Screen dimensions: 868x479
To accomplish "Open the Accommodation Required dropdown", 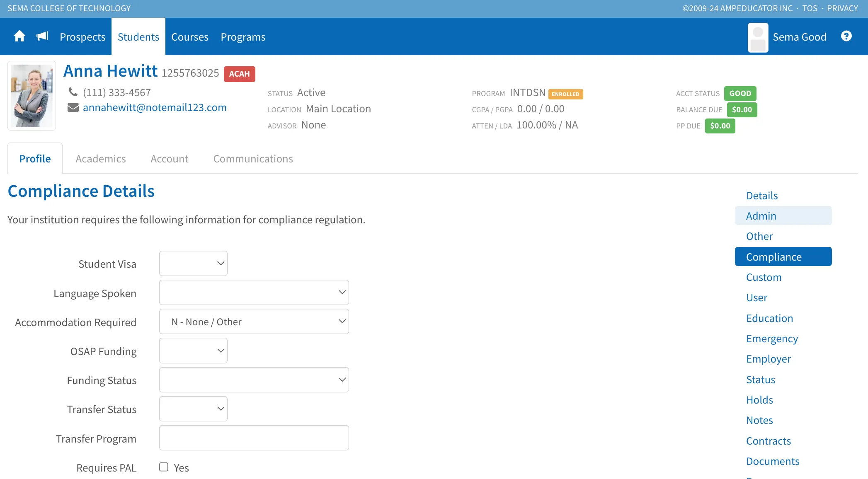I will 254,322.
